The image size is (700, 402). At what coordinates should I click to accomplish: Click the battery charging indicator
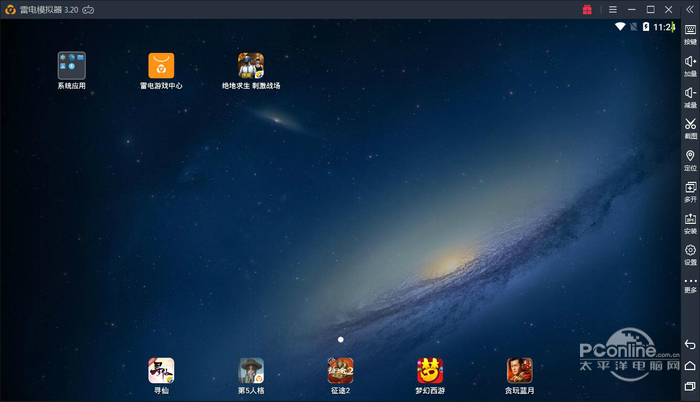[x=646, y=27]
